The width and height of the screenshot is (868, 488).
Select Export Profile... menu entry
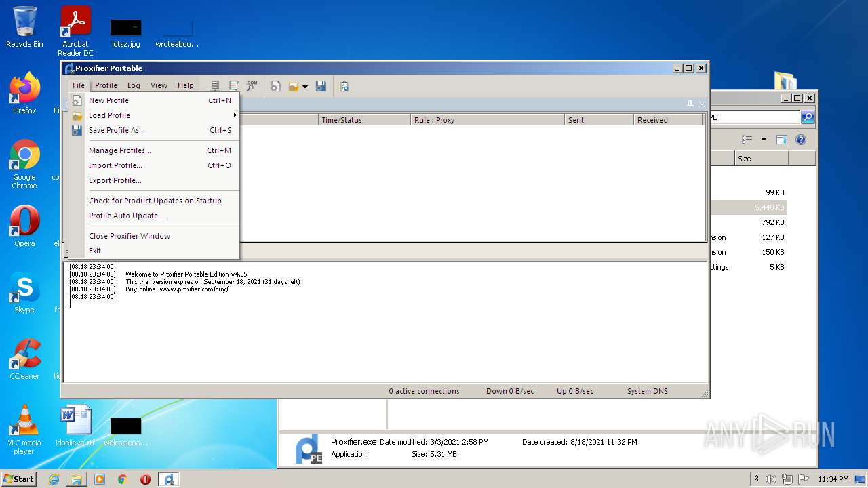[154, 180]
